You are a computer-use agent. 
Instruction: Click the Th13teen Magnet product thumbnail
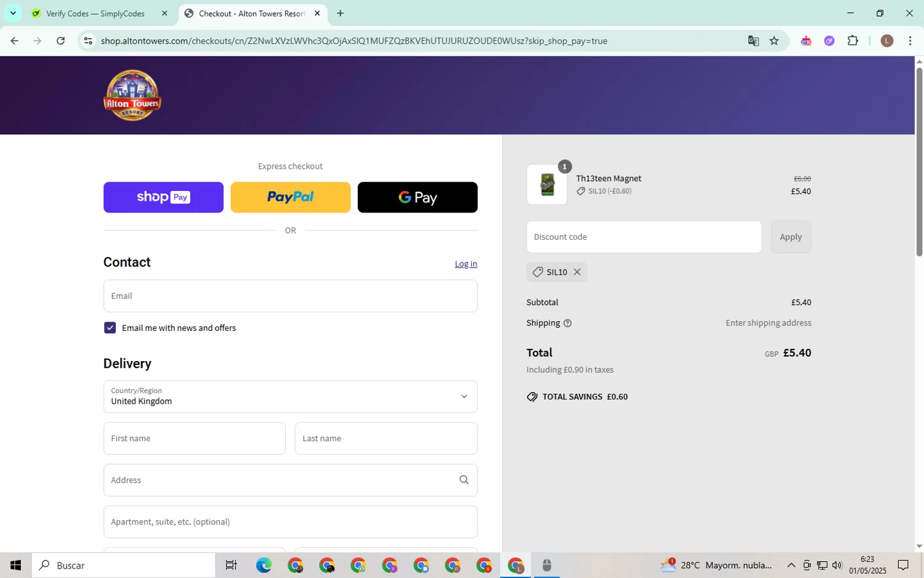click(x=547, y=185)
